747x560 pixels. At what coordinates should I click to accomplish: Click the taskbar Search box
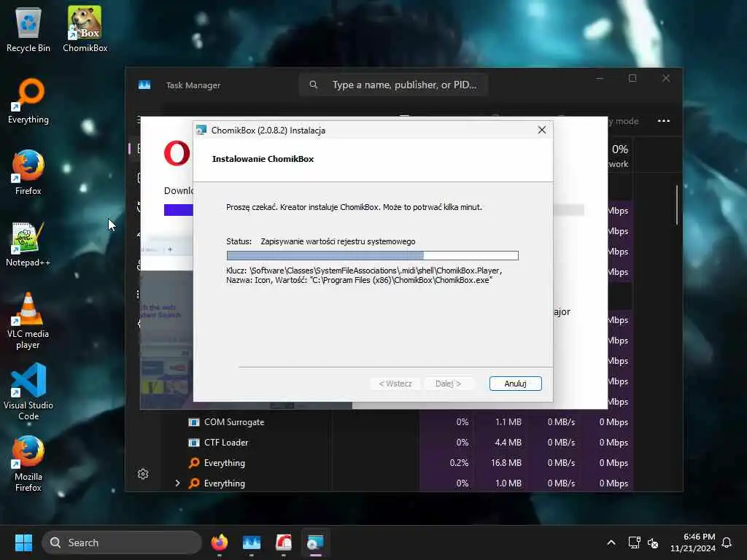point(122,542)
